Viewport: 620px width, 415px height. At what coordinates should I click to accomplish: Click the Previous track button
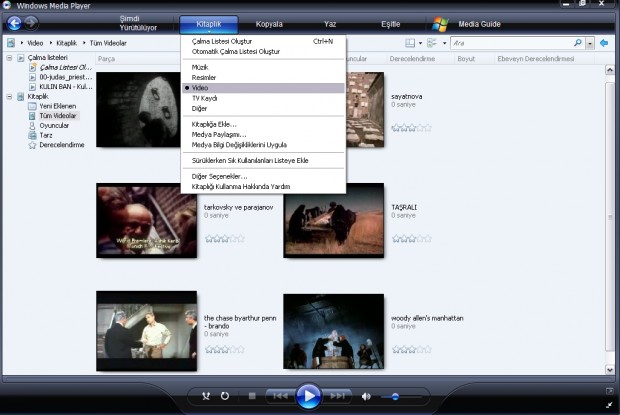280,396
